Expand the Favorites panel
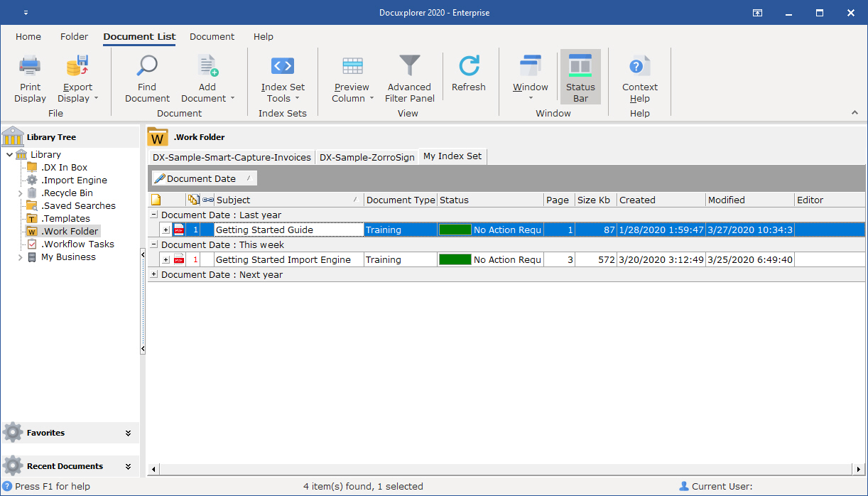The image size is (868, 496). (x=129, y=433)
